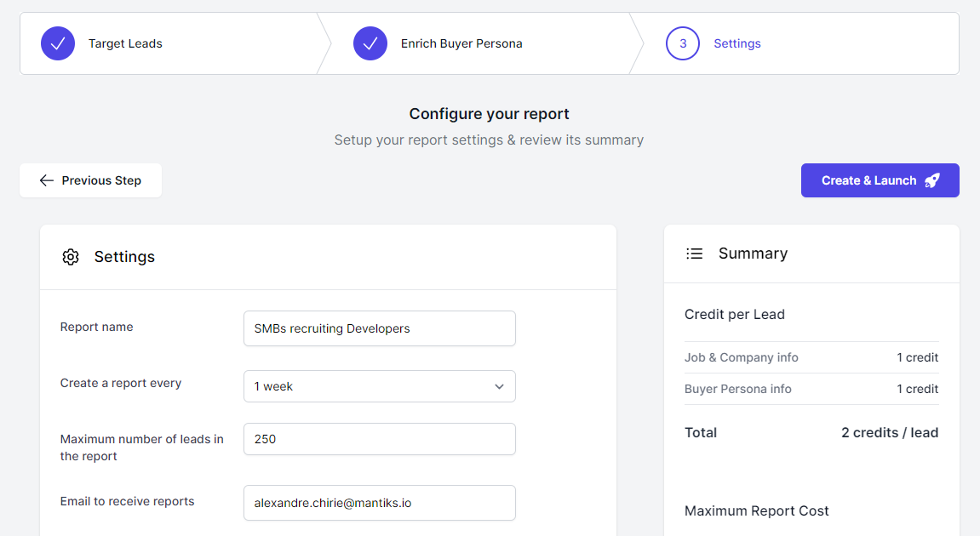Click the left arrow icon on Previous Step
The height and width of the screenshot is (536, 980).
pyautogui.click(x=47, y=180)
